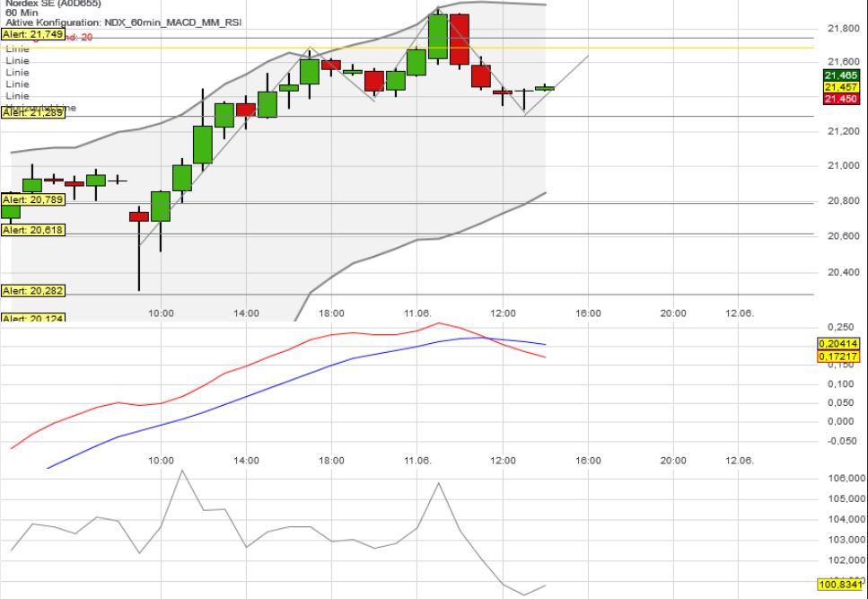Click the Alert: 20,789 label
The image size is (868, 599).
point(33,199)
